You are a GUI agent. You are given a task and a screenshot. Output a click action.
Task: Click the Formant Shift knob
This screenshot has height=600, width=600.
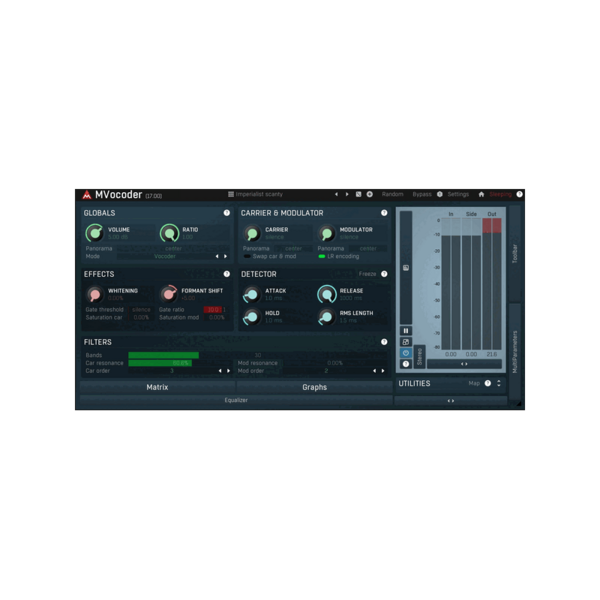coord(169,294)
